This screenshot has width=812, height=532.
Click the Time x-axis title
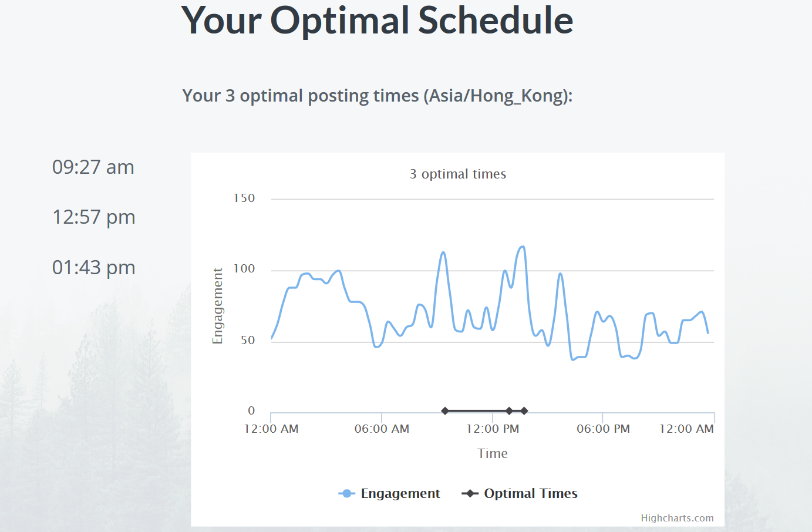click(x=493, y=453)
